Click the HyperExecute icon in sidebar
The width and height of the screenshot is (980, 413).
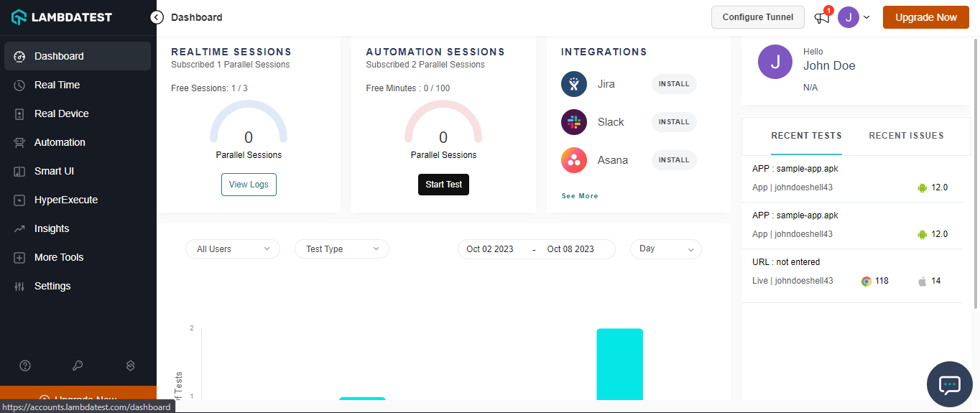20,200
